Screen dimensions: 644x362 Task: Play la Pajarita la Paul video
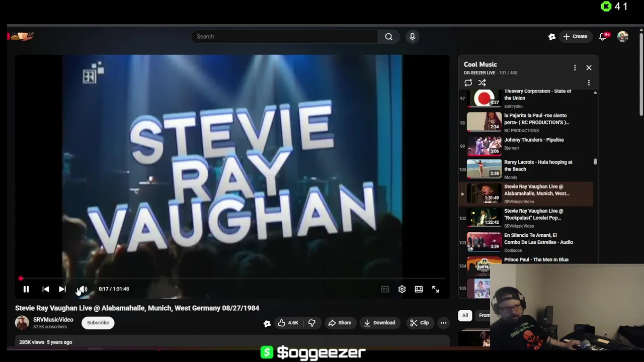coord(526,122)
